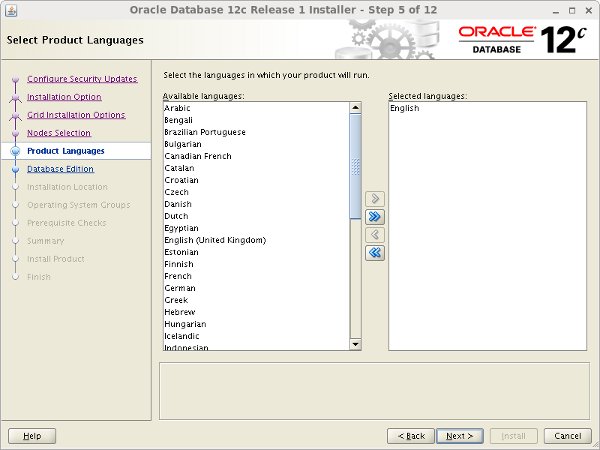This screenshot has height=450, width=600.
Task: Select German in Available languages
Action: point(256,288)
